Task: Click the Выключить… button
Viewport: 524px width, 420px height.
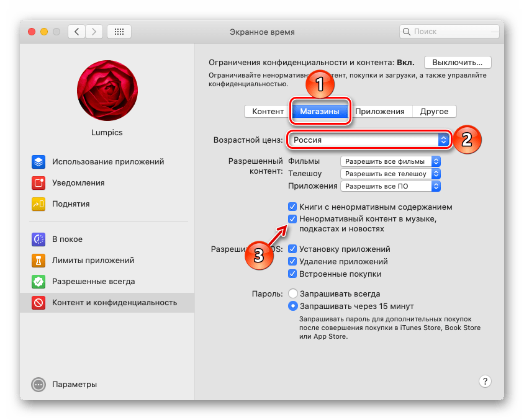Action: pyautogui.click(x=458, y=63)
